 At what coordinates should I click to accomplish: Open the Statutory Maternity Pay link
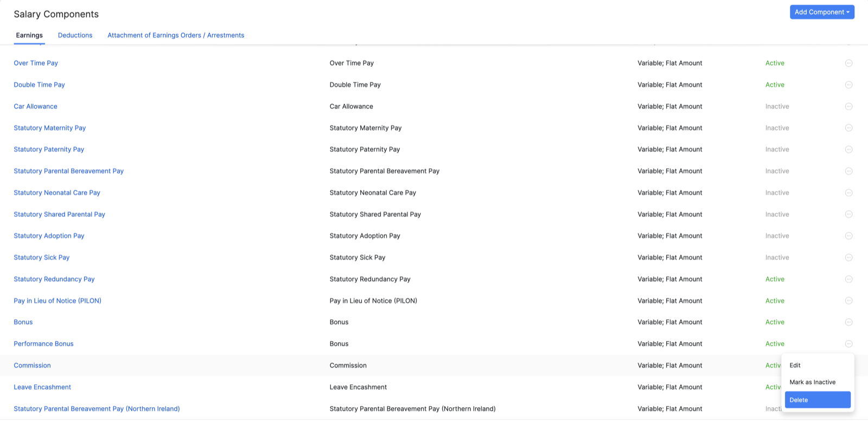click(50, 128)
